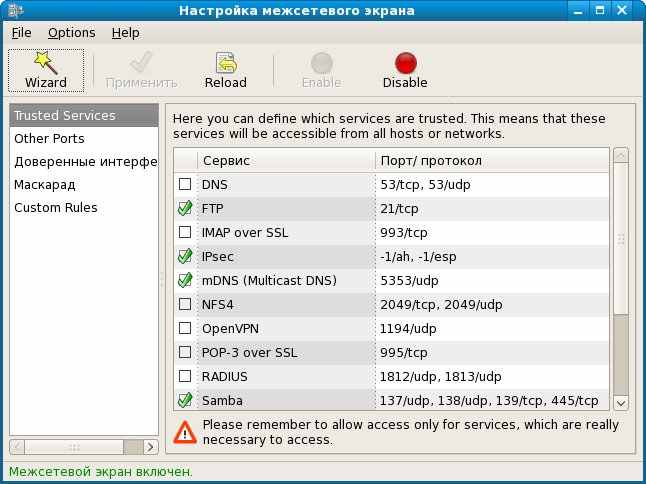
Task: Open Доверенные интерфейсы section
Action: tap(84, 161)
